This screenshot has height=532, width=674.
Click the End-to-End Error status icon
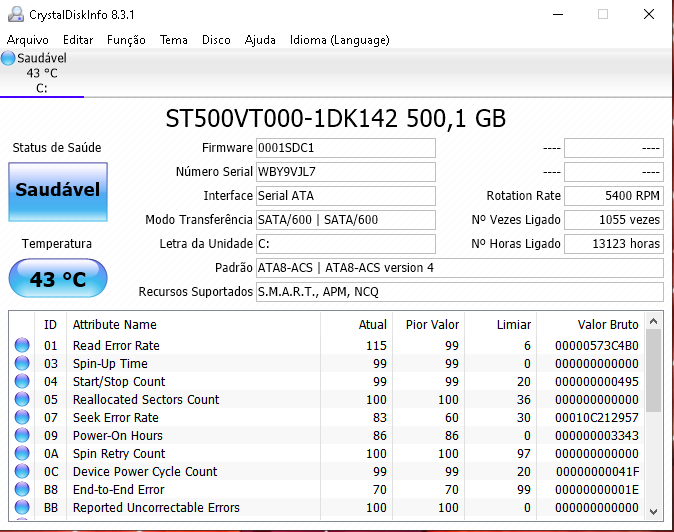[22, 489]
